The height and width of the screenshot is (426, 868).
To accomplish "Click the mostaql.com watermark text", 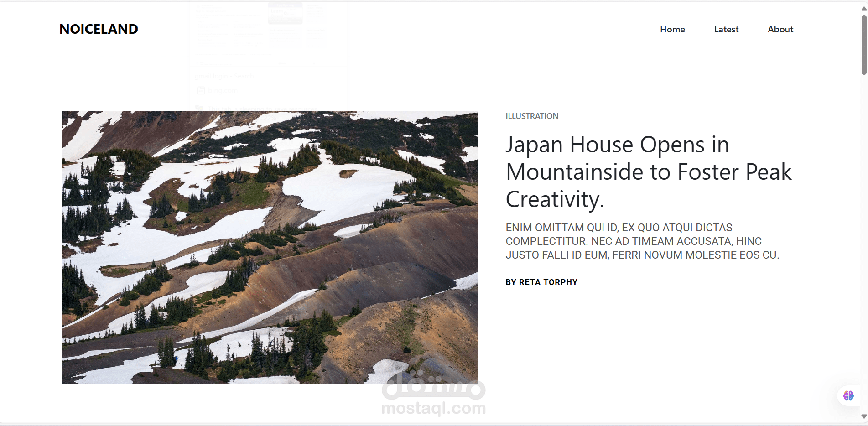I will pyautogui.click(x=433, y=408).
